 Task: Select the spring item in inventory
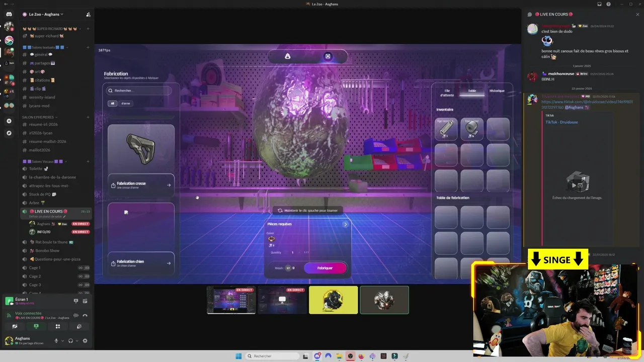coord(446,129)
